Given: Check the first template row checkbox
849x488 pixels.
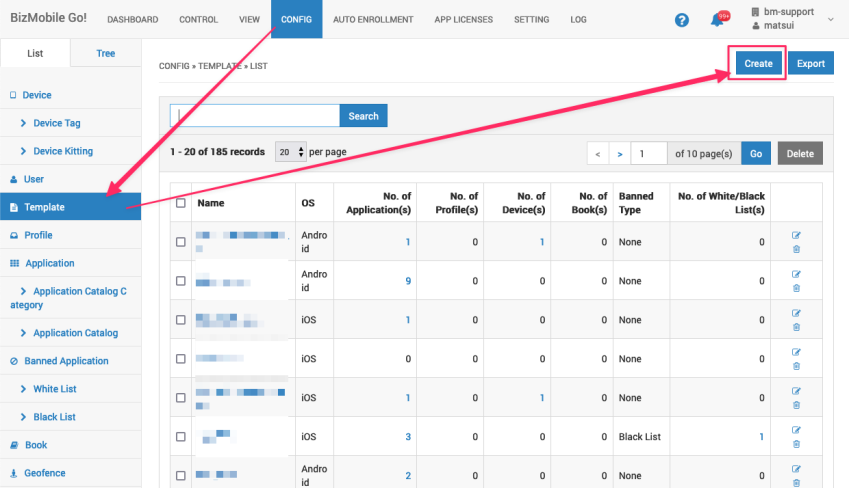Looking at the screenshot, I should pos(180,242).
